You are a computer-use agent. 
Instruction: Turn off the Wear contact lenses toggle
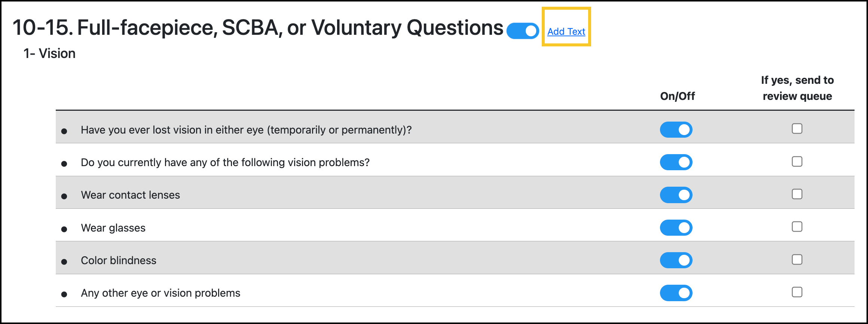[x=676, y=195]
